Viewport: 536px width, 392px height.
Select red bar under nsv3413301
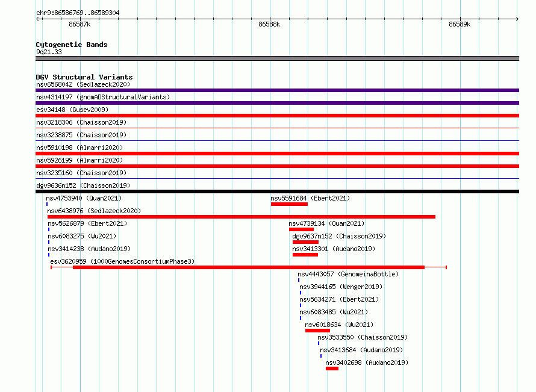(305, 255)
